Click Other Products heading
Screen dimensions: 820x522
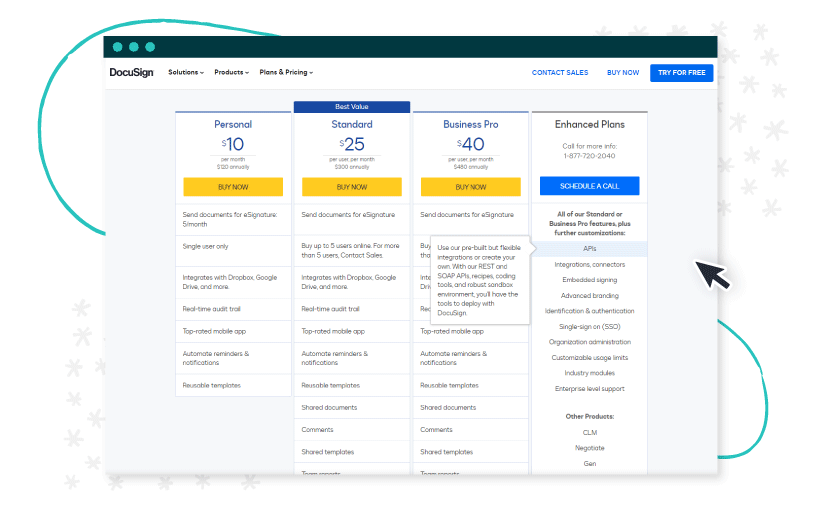point(589,417)
